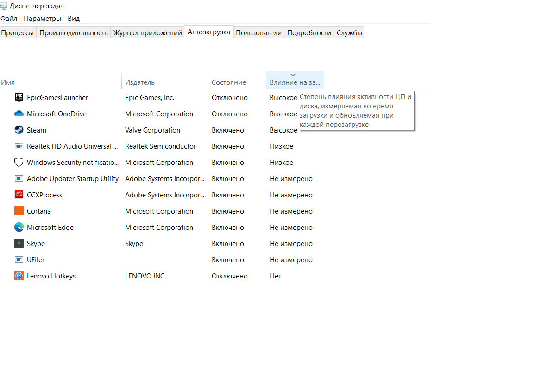
Task: Select the Steam startup entry
Action: (37, 130)
